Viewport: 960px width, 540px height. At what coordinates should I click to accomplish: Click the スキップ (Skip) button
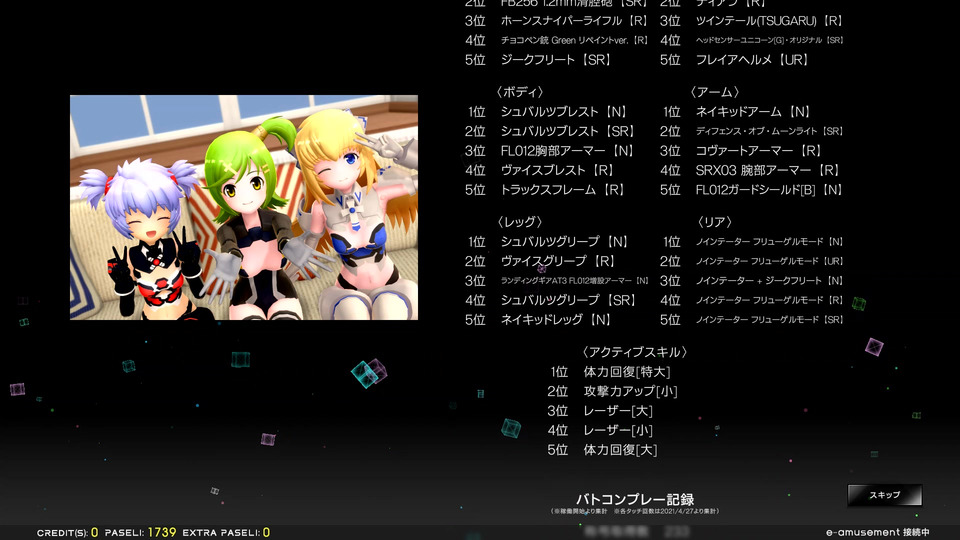tap(885, 495)
